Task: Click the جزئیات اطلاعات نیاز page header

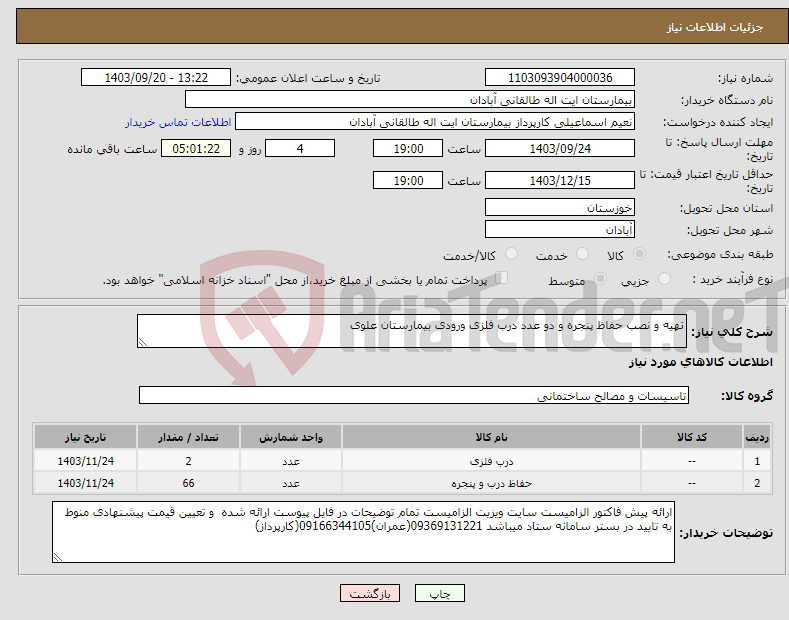Action: [715, 27]
